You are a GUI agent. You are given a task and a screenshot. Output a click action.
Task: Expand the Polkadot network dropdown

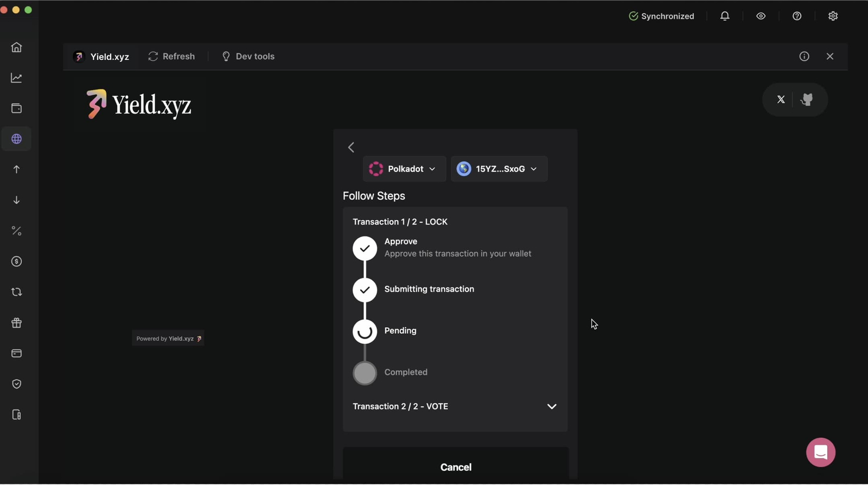(404, 169)
